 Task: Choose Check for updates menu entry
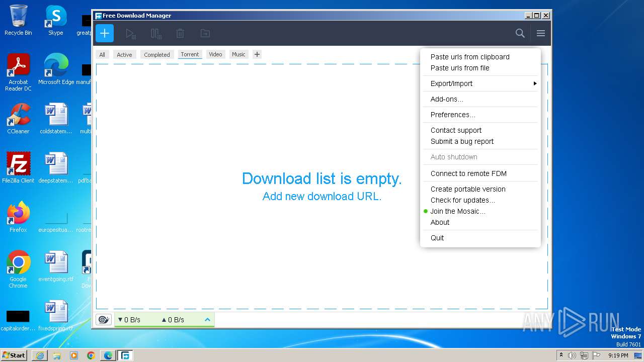(480, 200)
